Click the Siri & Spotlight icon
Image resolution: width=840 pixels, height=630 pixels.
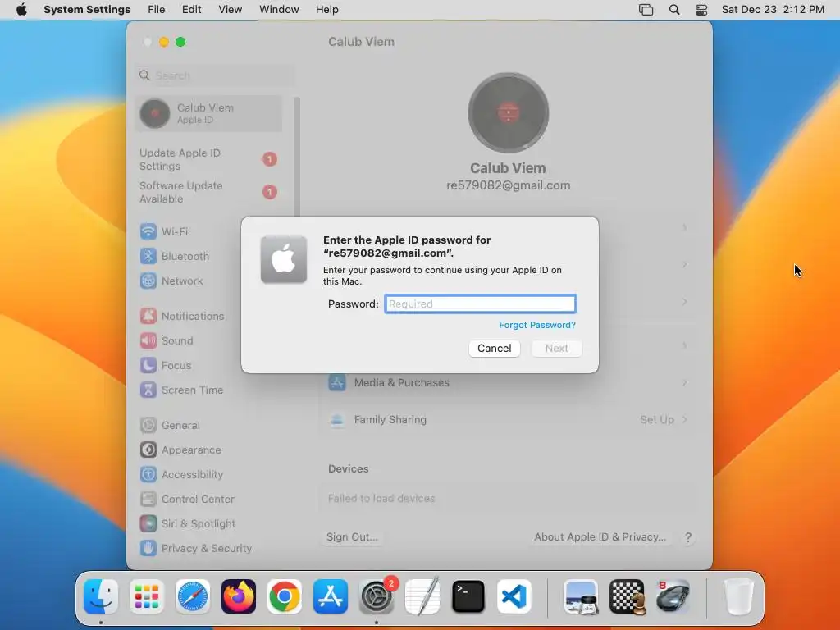pos(148,524)
